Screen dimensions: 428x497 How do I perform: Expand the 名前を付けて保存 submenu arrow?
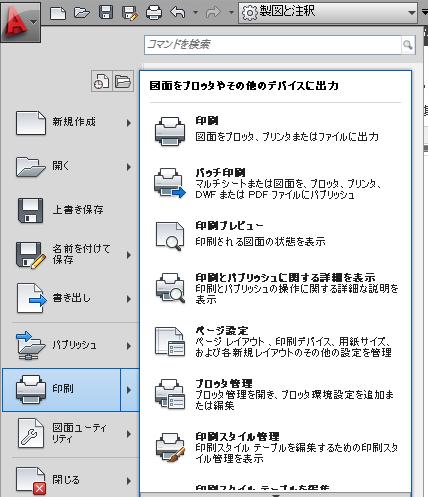[129, 255]
